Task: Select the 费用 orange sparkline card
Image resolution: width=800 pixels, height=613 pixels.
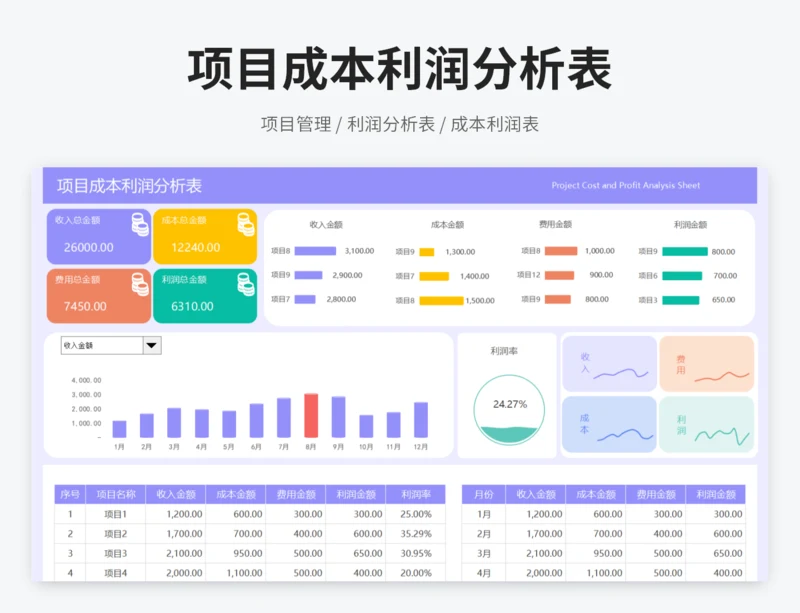Action: [x=707, y=364]
